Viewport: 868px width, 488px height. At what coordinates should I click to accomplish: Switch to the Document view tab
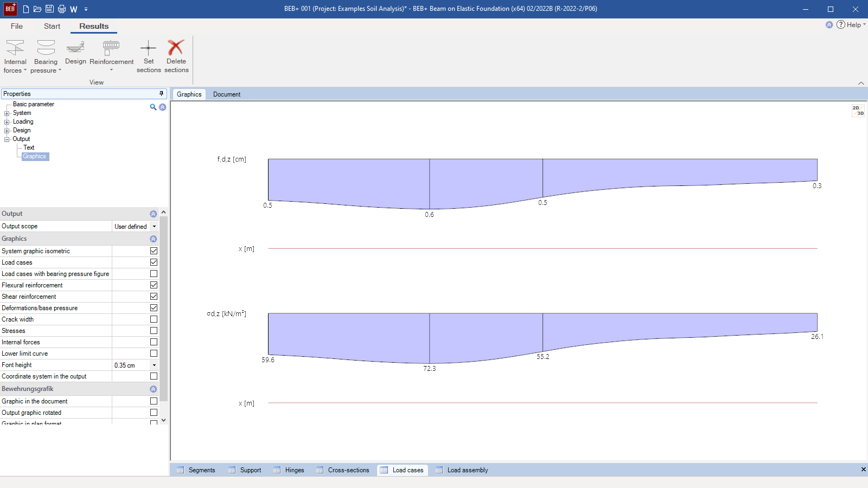pos(227,94)
